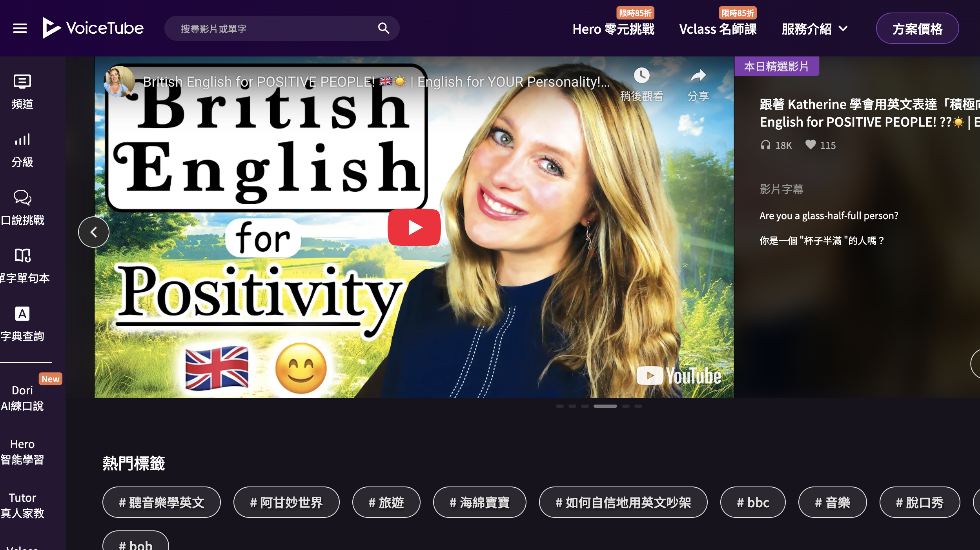The height and width of the screenshot is (550, 980).
Task: Select the # 脫口秀 tag
Action: pyautogui.click(x=920, y=502)
